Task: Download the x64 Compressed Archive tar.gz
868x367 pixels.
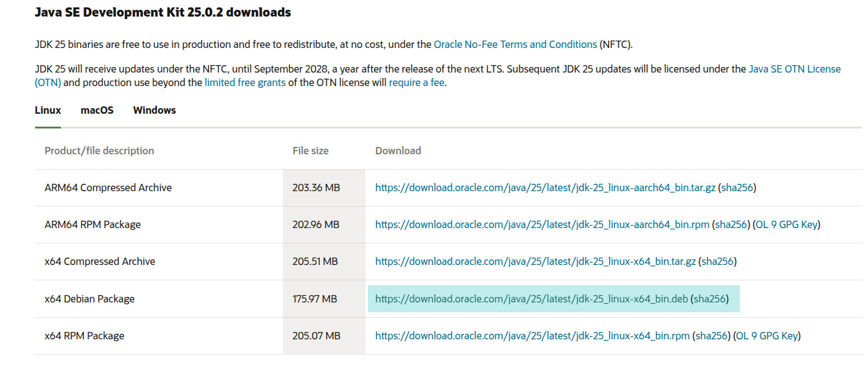Action: point(535,261)
